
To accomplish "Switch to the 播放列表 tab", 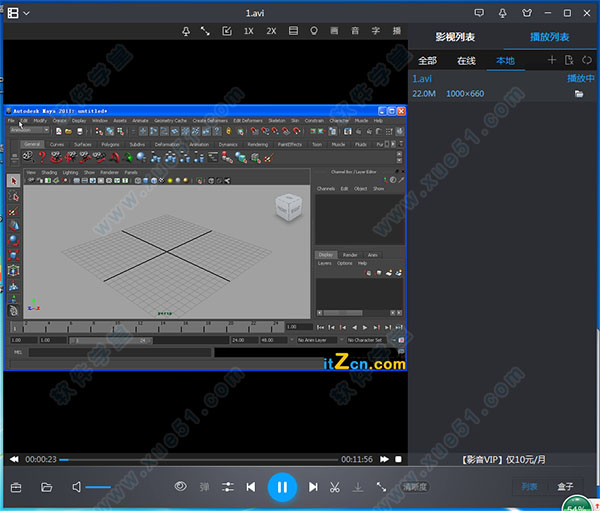I will 549,37.
